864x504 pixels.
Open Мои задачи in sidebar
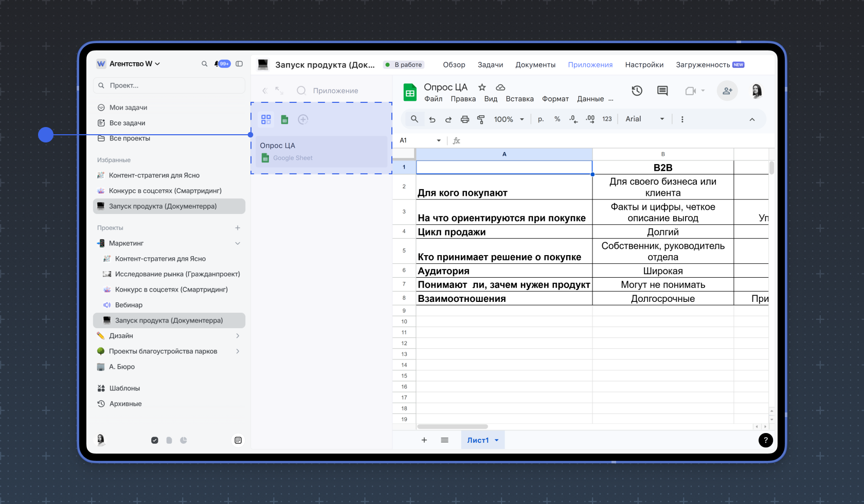pyautogui.click(x=128, y=107)
